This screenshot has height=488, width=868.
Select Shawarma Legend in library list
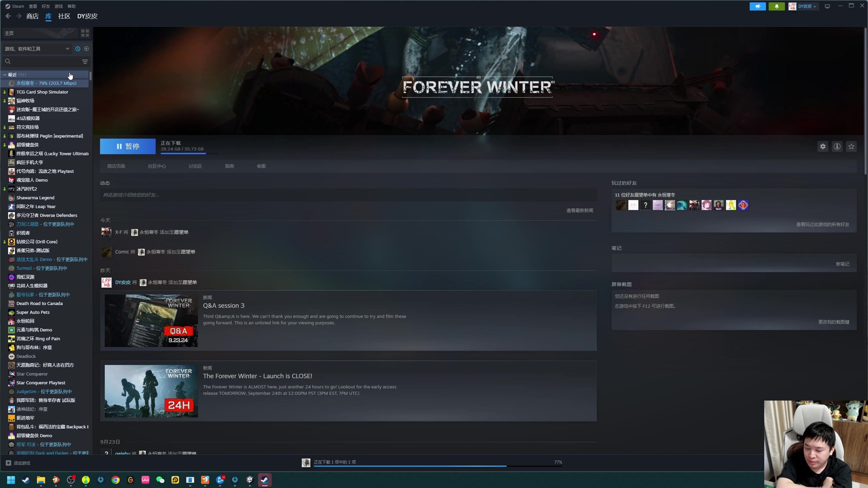35,198
